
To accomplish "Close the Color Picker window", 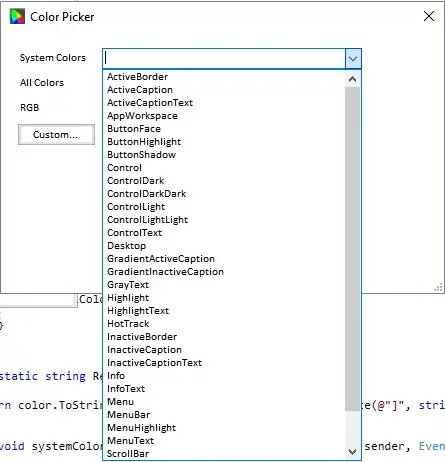I will 429,16.
